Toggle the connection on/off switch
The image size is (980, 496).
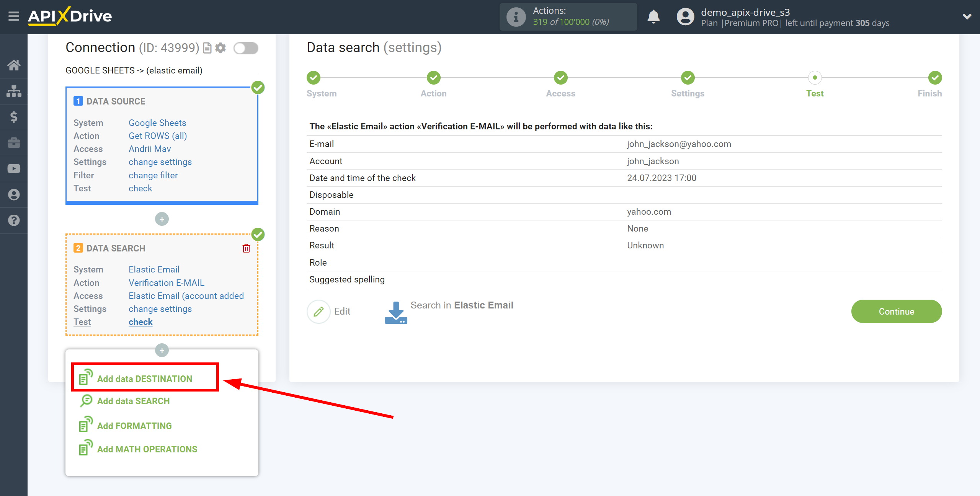pos(246,48)
